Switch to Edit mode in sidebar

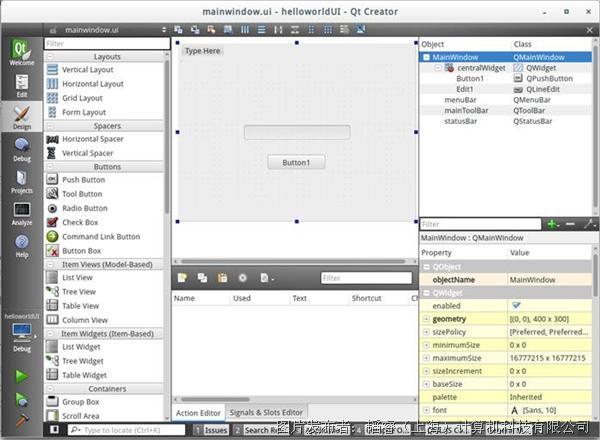click(x=21, y=86)
